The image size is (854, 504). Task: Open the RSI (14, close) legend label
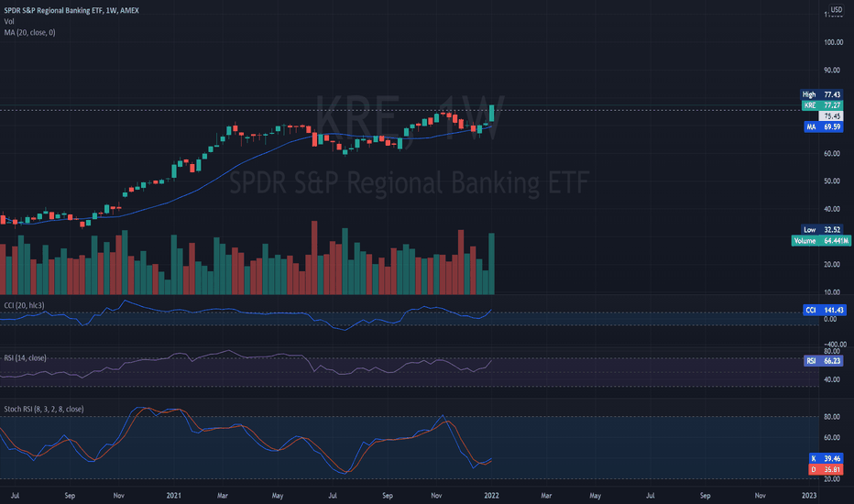(25, 358)
